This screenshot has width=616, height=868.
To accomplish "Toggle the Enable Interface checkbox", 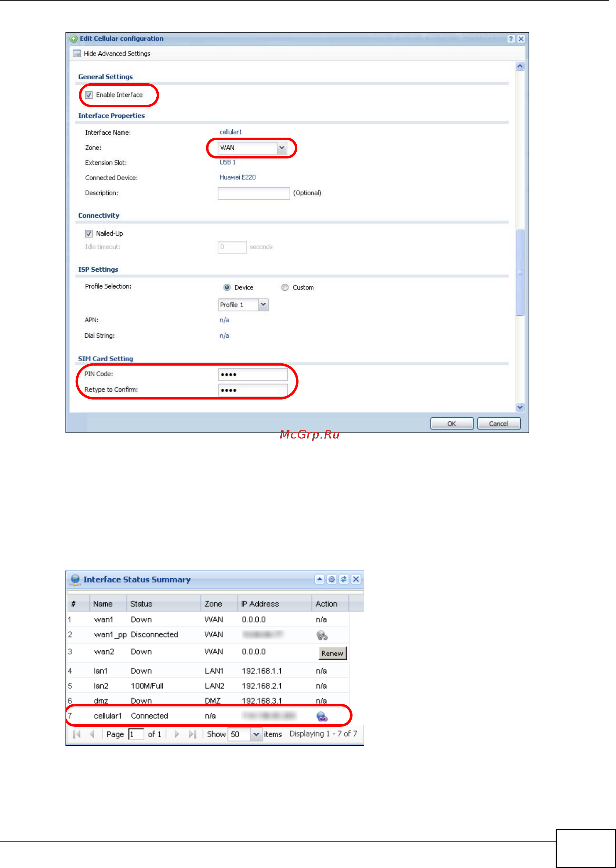I will pyautogui.click(x=89, y=95).
